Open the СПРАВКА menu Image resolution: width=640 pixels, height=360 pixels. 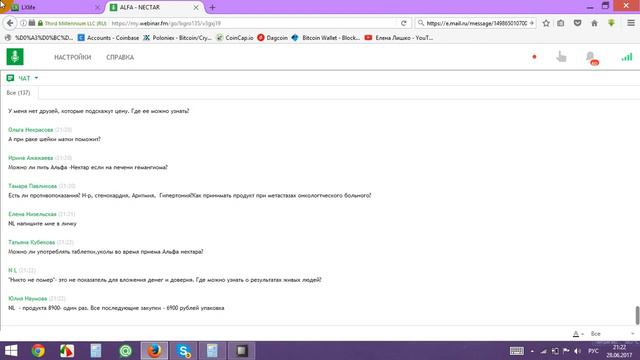click(x=120, y=57)
